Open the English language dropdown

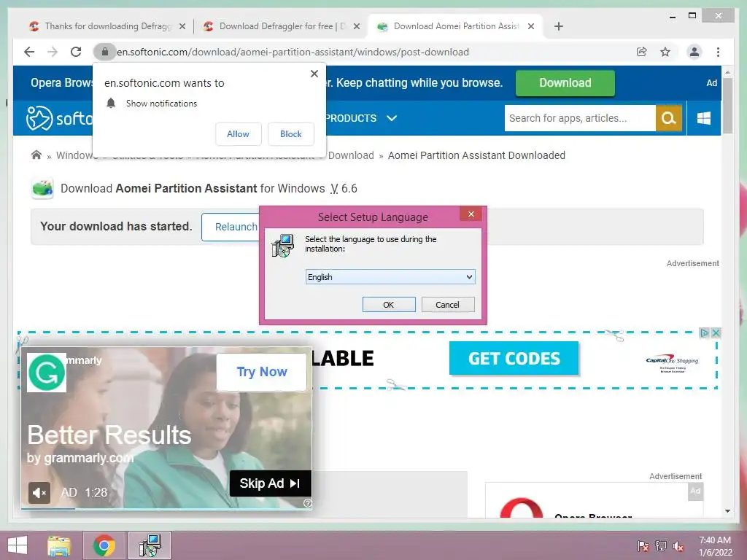(390, 276)
